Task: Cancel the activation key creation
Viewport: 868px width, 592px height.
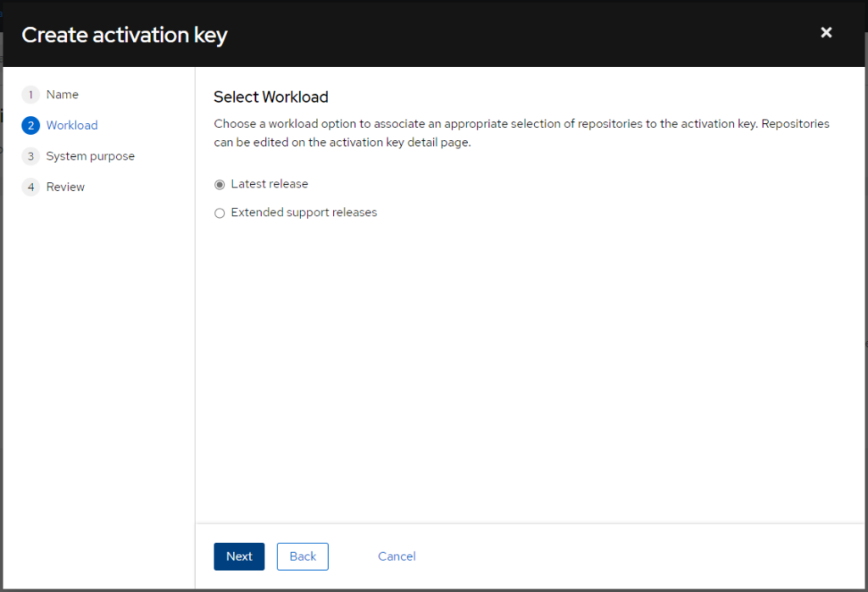Action: tap(397, 556)
